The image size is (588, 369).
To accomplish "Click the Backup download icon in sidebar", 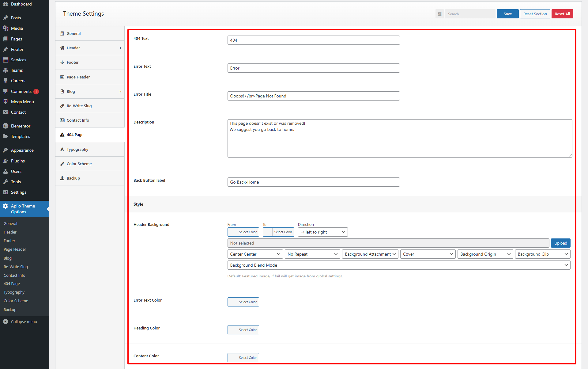I will point(62,178).
